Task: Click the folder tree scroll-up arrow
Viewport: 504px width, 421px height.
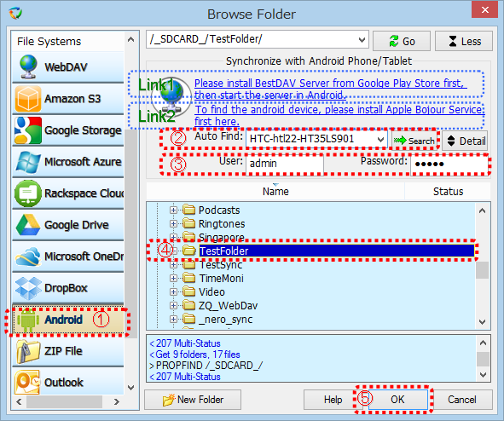Action: pyautogui.click(x=482, y=211)
